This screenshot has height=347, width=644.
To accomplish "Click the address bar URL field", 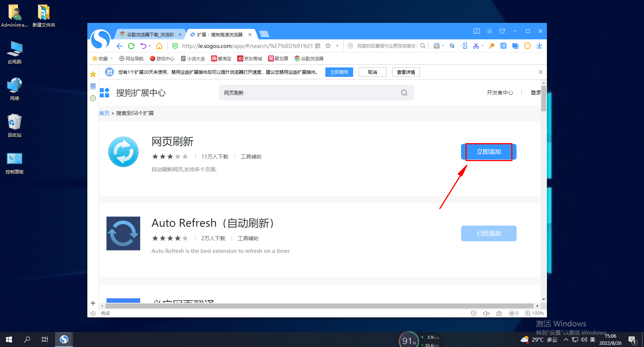I will tap(247, 46).
